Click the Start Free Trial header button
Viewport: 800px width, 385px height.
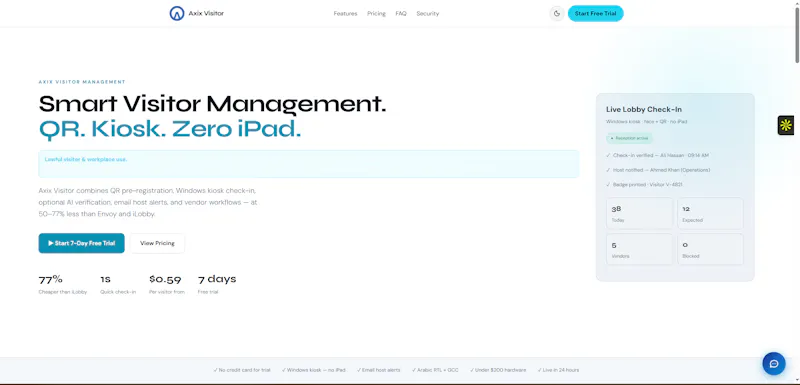point(595,13)
